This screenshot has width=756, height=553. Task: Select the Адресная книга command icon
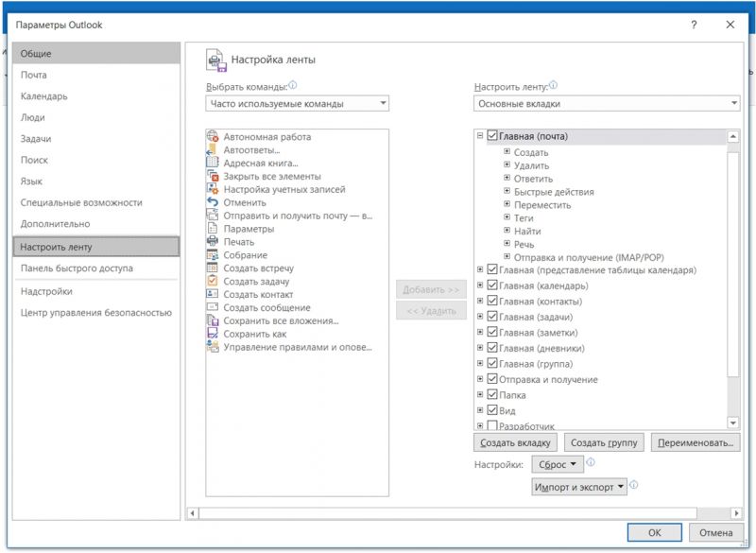tap(213, 163)
